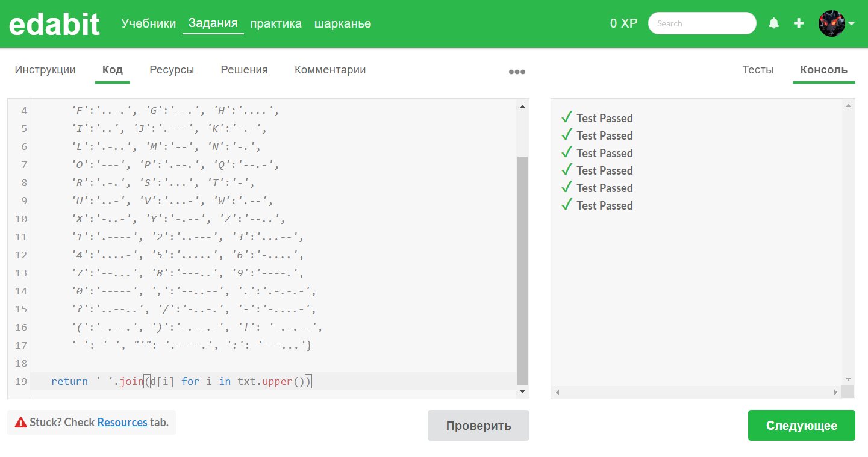Click code line '7':'--...'
868x457 pixels.
[x=187, y=273]
